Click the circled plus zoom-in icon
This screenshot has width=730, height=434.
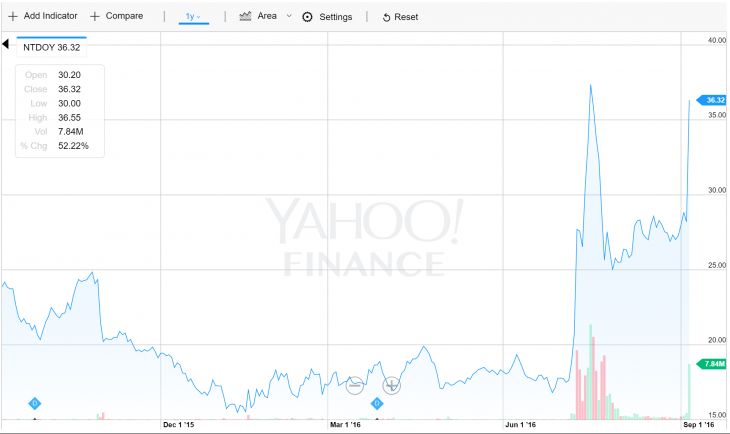391,383
